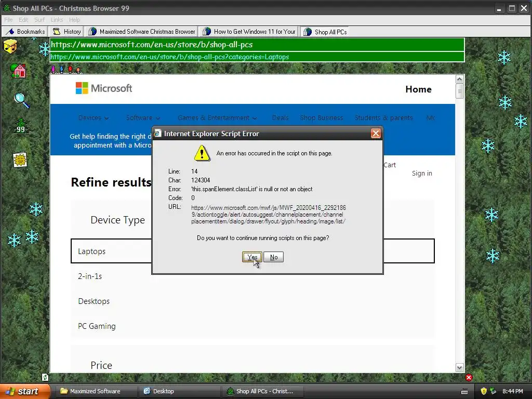
Task: Open the Edit menu
Action: pyautogui.click(x=23, y=20)
